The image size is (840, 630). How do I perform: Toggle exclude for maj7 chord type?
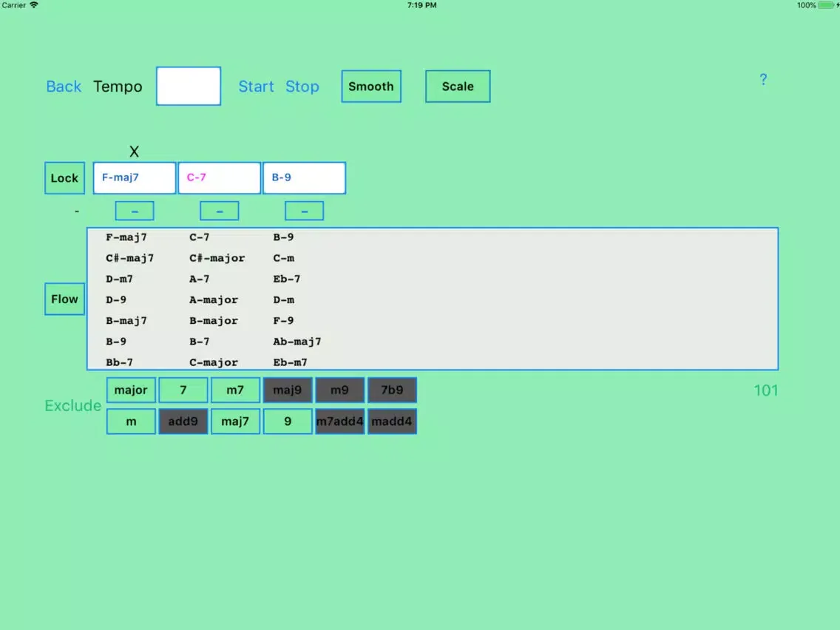click(x=235, y=421)
